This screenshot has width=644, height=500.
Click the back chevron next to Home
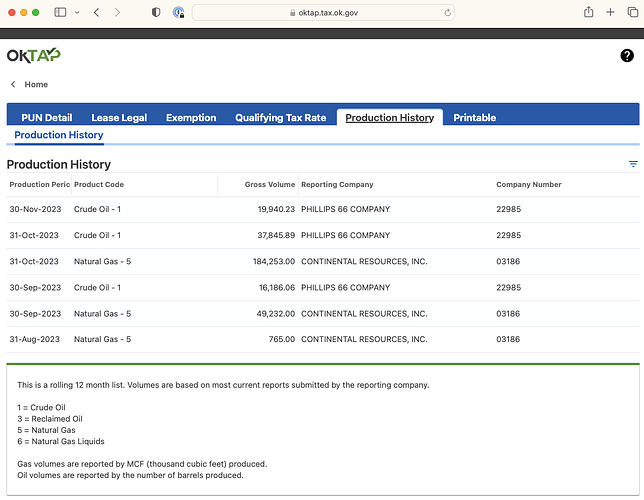[x=13, y=84]
